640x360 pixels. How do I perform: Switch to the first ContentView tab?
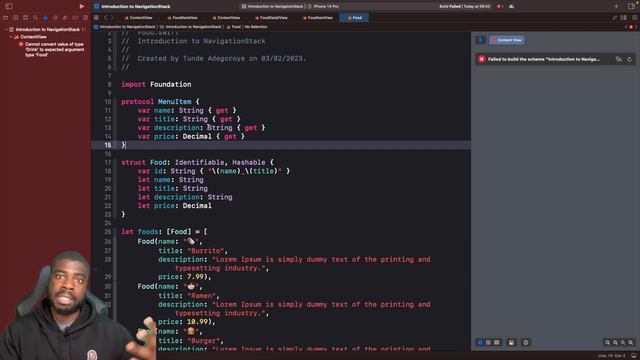tap(138, 18)
